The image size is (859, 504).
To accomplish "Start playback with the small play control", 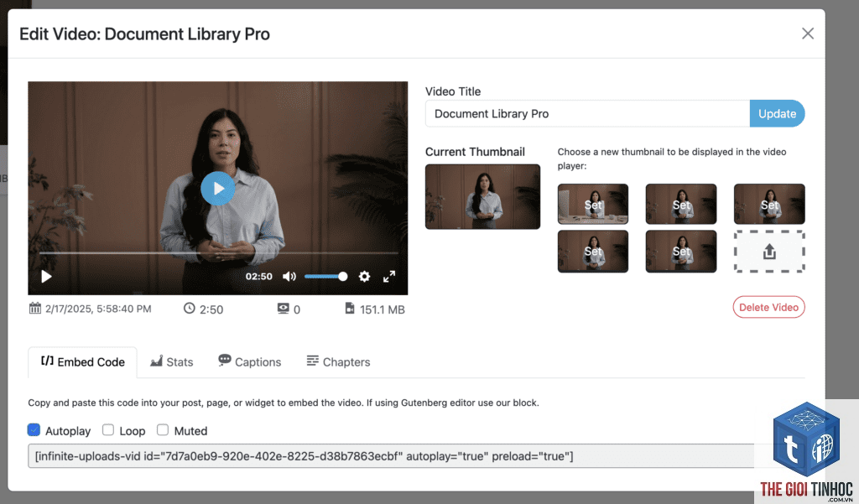I will (x=47, y=277).
